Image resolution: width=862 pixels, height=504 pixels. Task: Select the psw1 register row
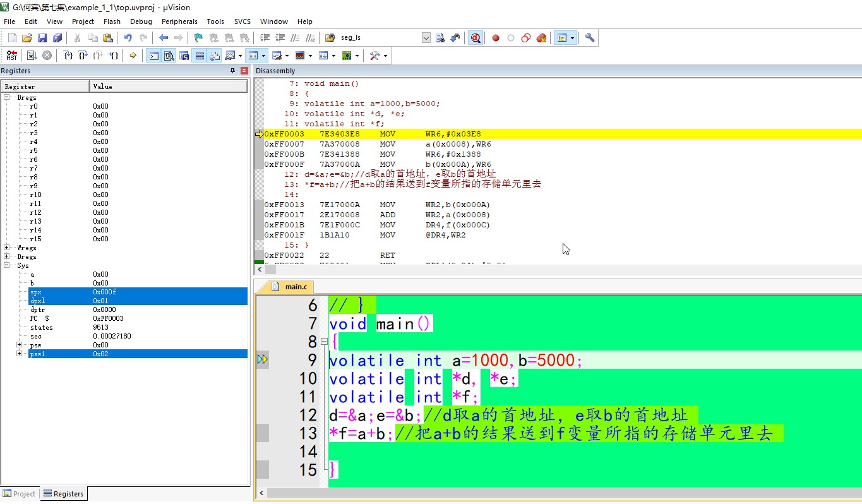(x=126, y=354)
